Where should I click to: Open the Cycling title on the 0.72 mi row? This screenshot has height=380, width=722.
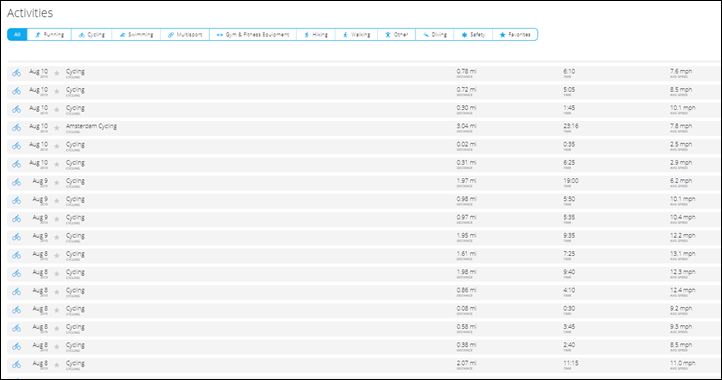coord(75,90)
